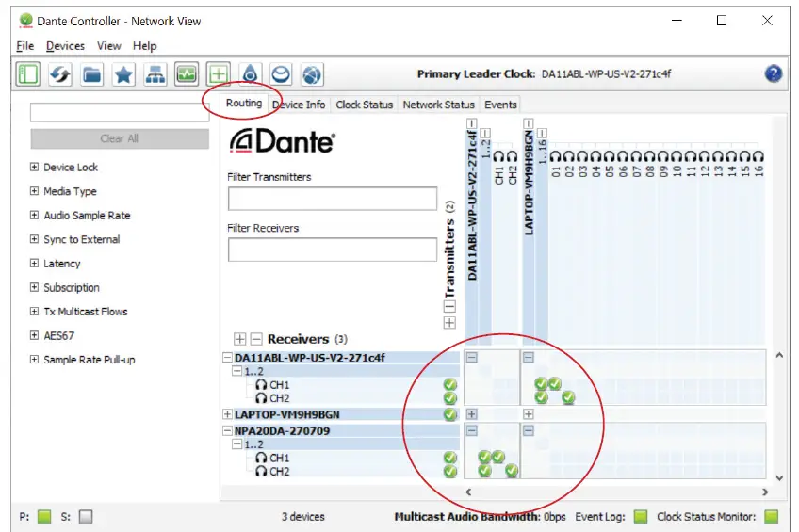Collapse all receivers with minus button
Image resolution: width=799 pixels, height=532 pixels.
(x=257, y=339)
